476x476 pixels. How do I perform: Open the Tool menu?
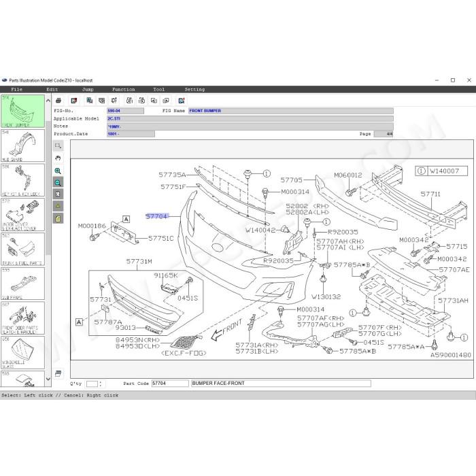coord(158,90)
